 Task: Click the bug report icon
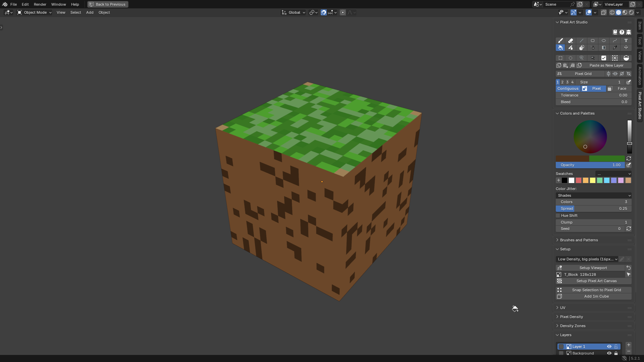coord(629,32)
